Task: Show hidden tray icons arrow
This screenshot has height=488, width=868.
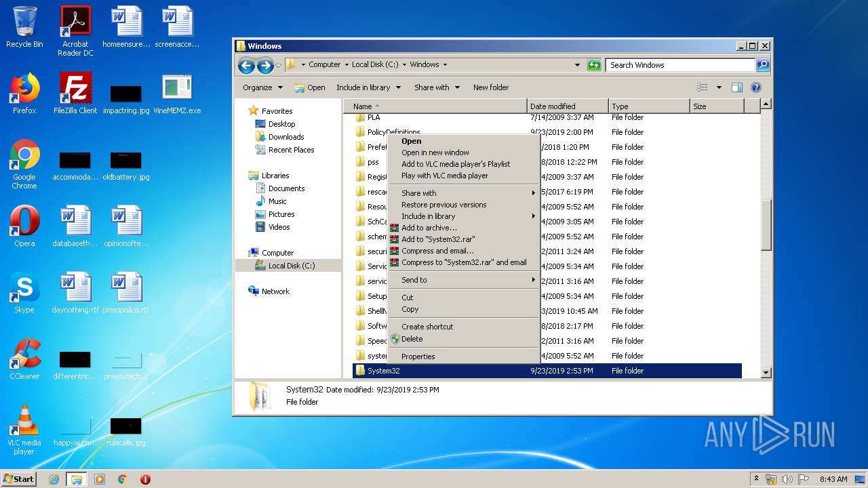Action: (x=757, y=479)
